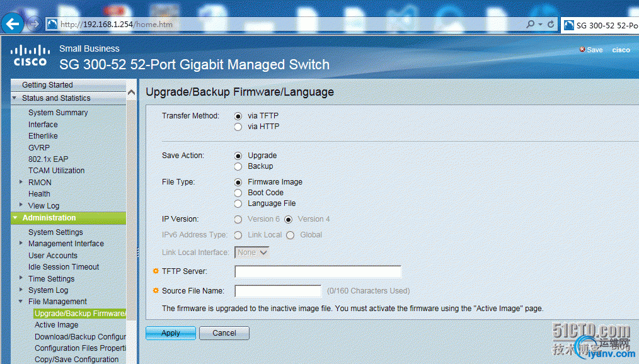This screenshot has height=364, width=639.
Task: Open Health page in sidebar
Action: 39,194
